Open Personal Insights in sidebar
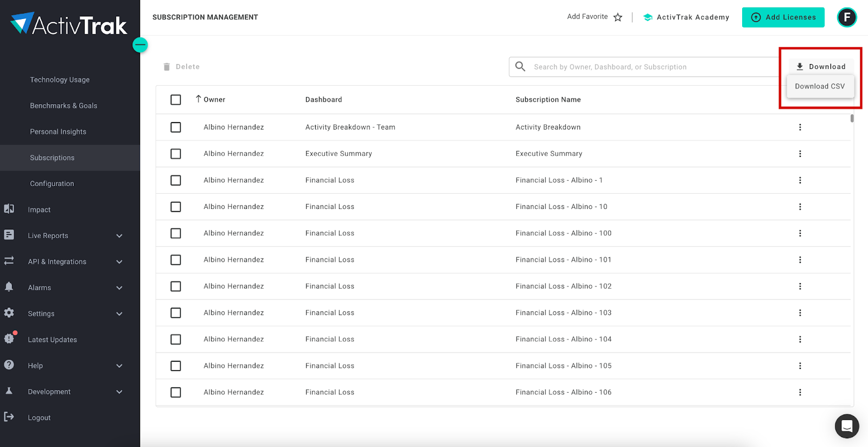The height and width of the screenshot is (447, 868). point(58,132)
